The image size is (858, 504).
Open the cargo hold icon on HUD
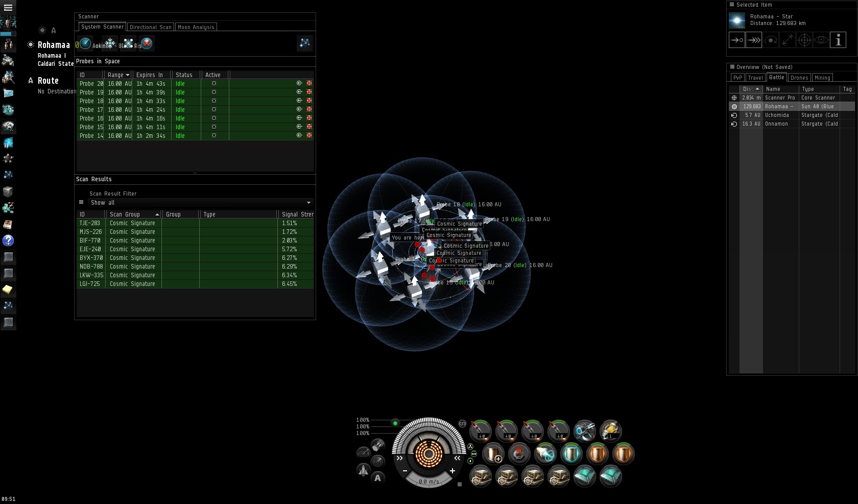pyautogui.click(x=378, y=445)
